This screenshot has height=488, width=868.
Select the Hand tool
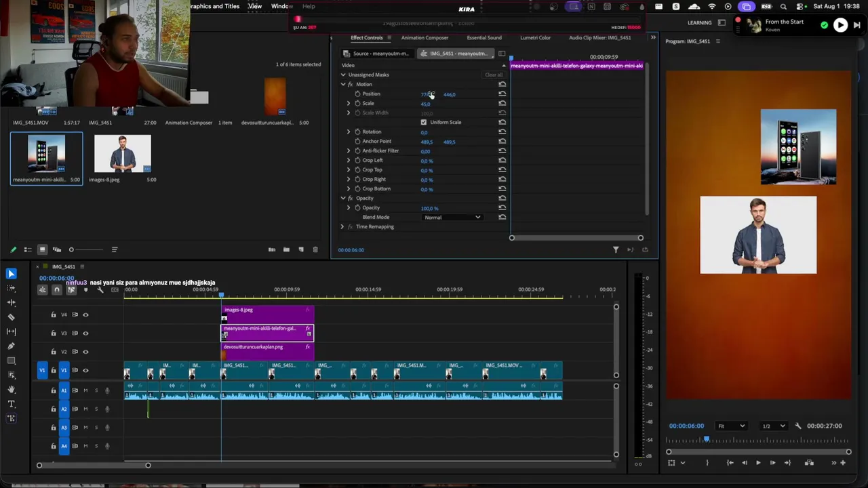(x=12, y=390)
